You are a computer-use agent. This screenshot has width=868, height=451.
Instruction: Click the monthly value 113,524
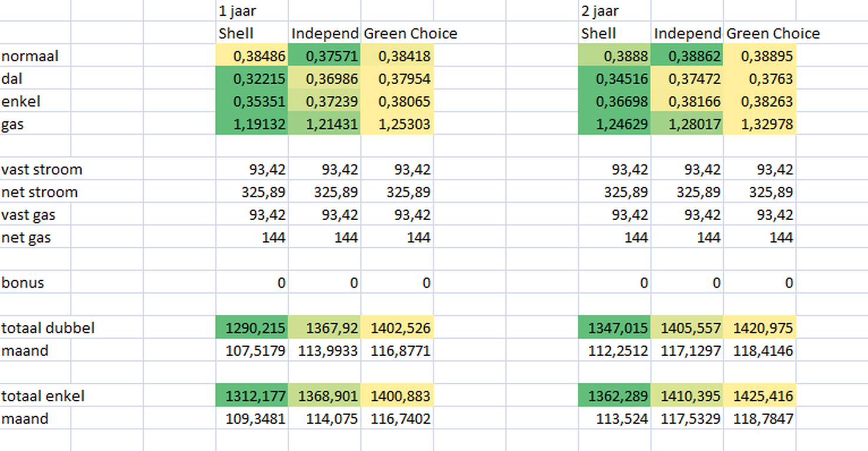(x=614, y=418)
